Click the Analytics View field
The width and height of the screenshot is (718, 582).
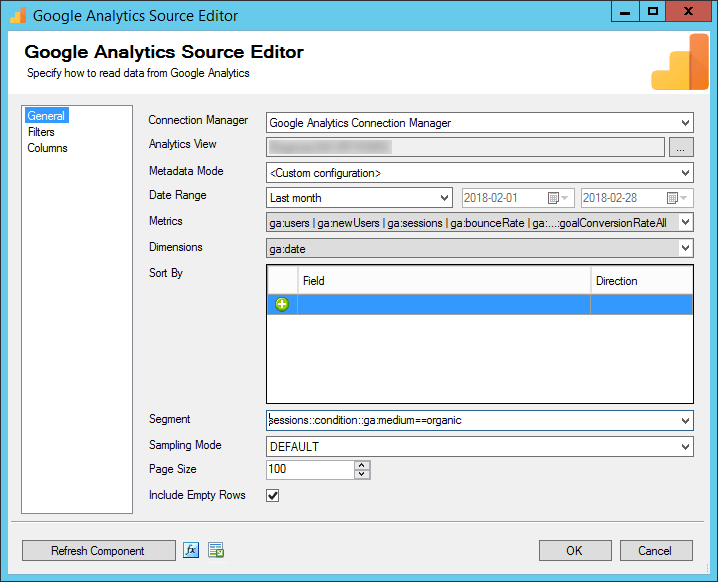click(x=465, y=147)
